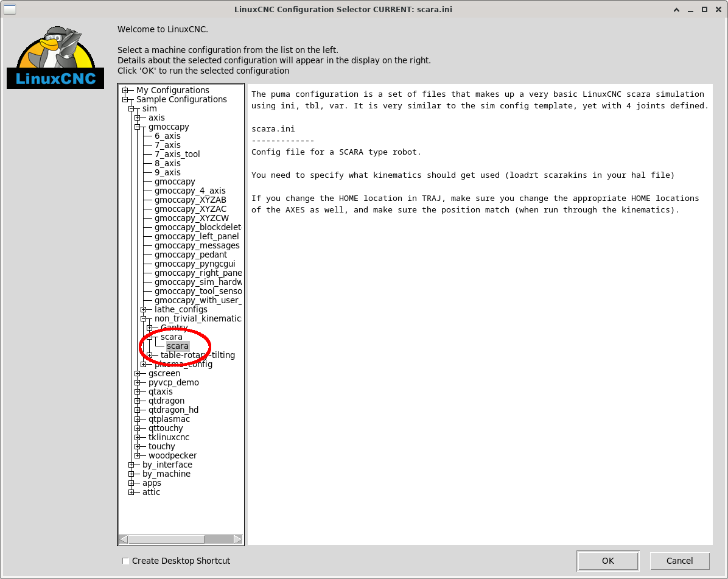The image size is (728, 579).
Task: Expand the qtaxis tree node
Action: (137, 392)
